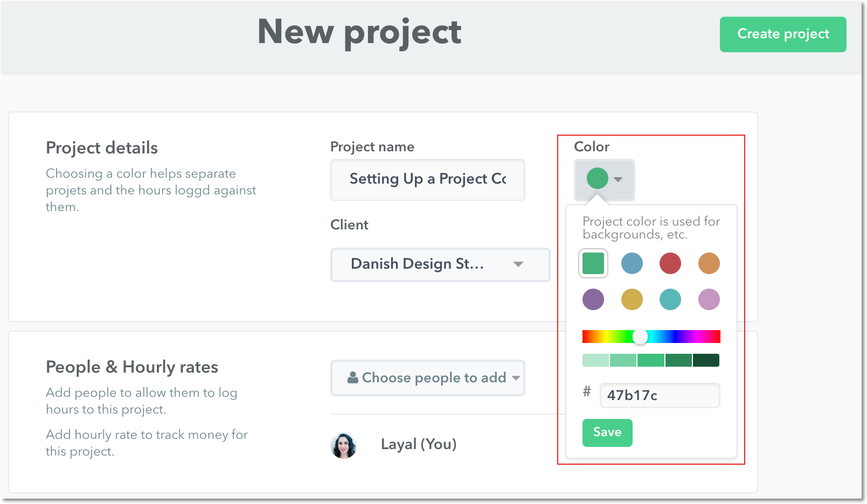Select the yellow color swatch
Screen dimensions: 867x504
pos(632,299)
